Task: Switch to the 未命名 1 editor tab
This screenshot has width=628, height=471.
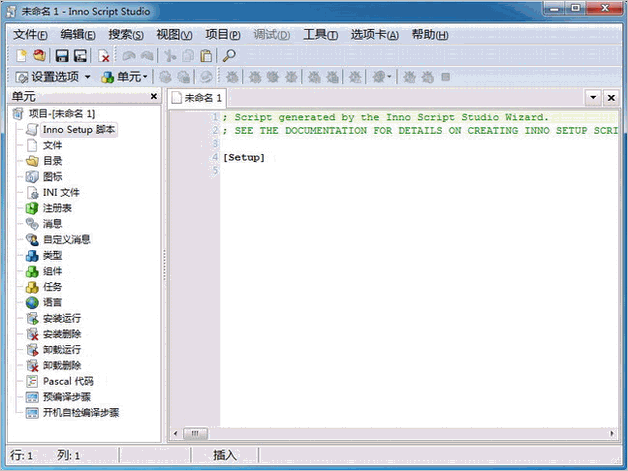Action: click(x=197, y=98)
